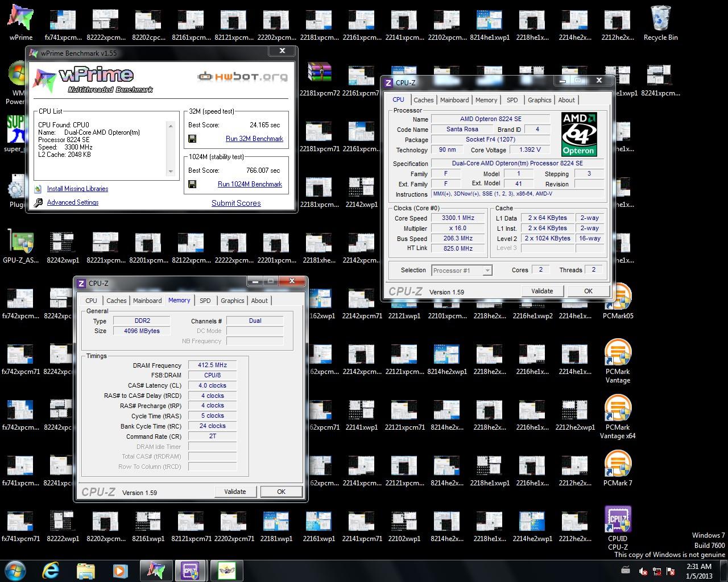
Task: Click the Memory Size 4096 MBytes value
Action: tap(142, 331)
